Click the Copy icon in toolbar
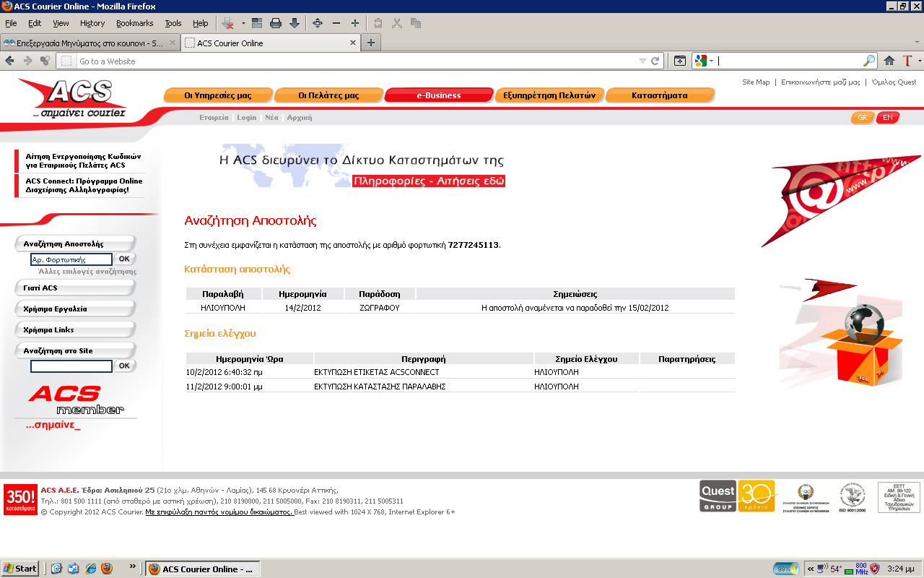The width and height of the screenshot is (924, 578). pos(416,23)
